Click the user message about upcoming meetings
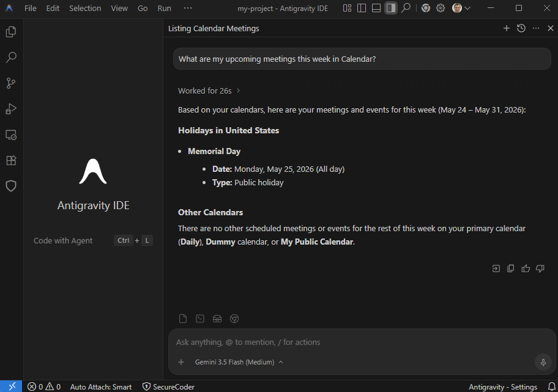 click(x=362, y=59)
